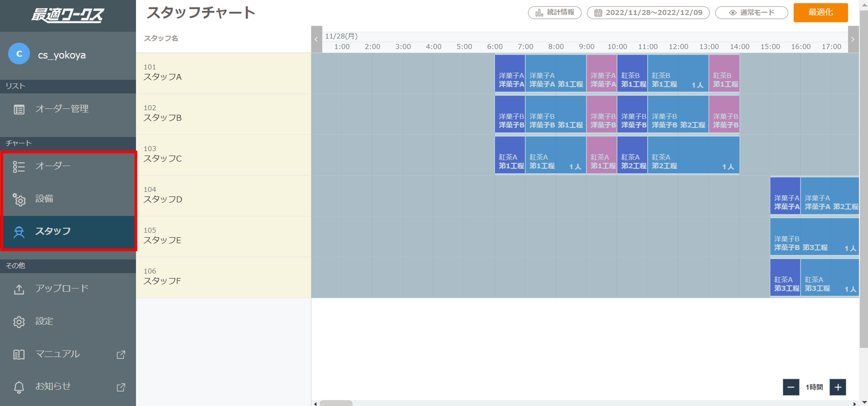This screenshot has width=868, height=406.
Task: Select the 103 スタッフC row
Action: pyautogui.click(x=223, y=155)
